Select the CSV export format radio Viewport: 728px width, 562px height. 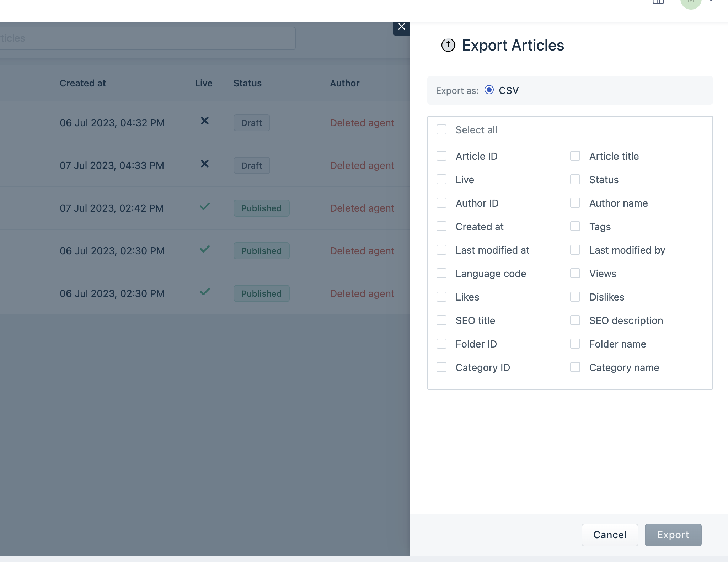point(489,90)
